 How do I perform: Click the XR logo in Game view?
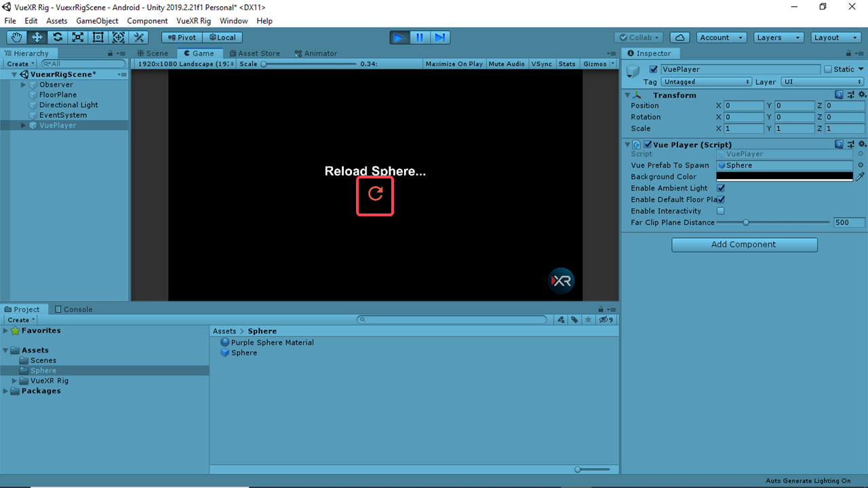pos(561,281)
